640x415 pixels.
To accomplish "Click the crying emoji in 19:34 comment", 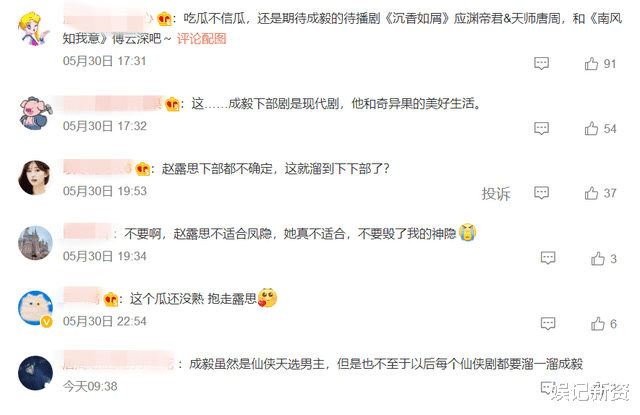I will 468,233.
